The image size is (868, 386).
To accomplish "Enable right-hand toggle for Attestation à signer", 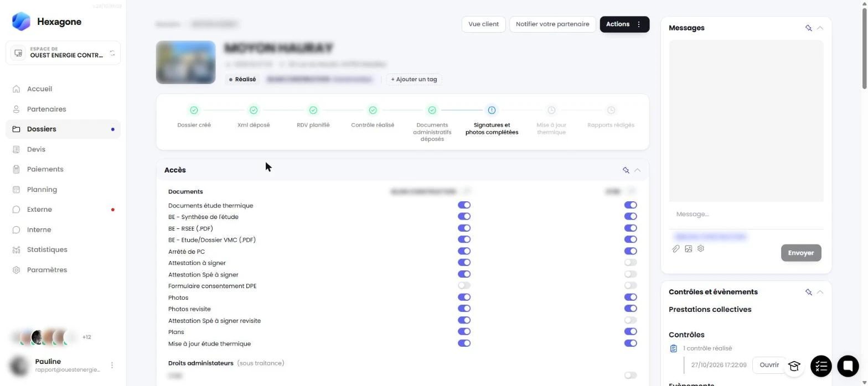I will point(631,263).
